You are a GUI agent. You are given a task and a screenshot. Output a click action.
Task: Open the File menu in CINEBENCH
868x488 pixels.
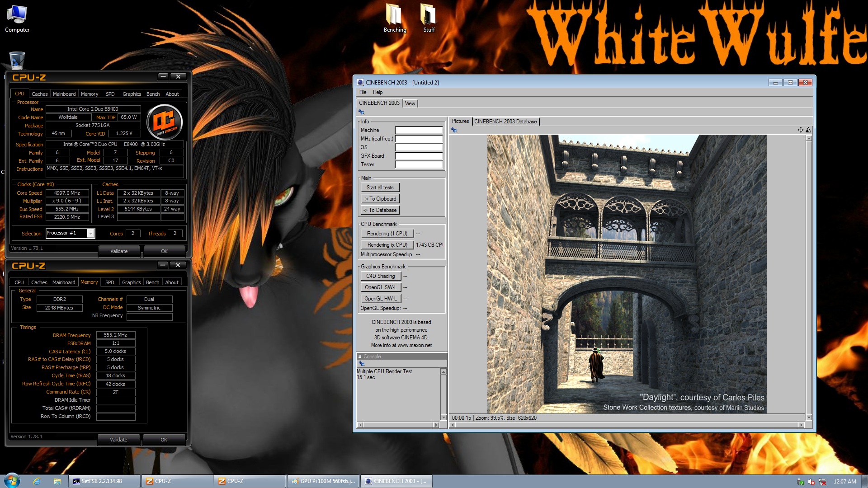pos(363,92)
